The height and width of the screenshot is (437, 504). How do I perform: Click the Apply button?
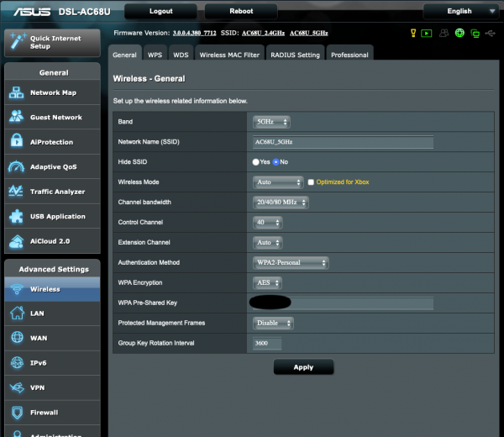(x=303, y=367)
